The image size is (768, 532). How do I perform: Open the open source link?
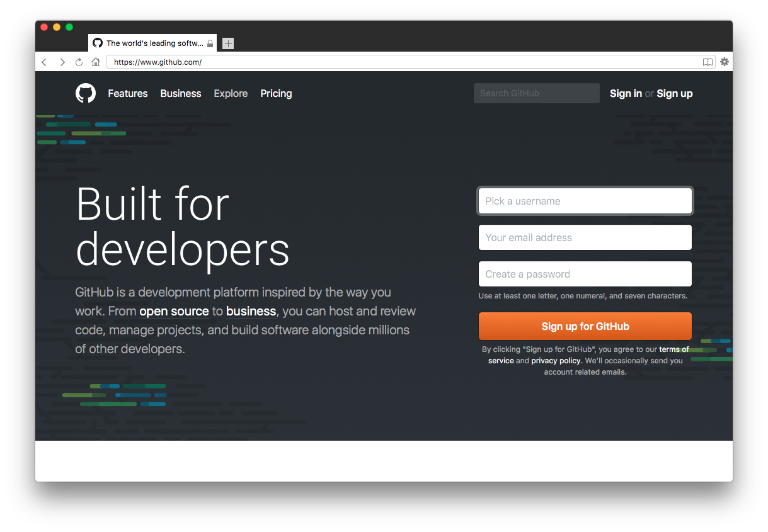[x=174, y=311]
